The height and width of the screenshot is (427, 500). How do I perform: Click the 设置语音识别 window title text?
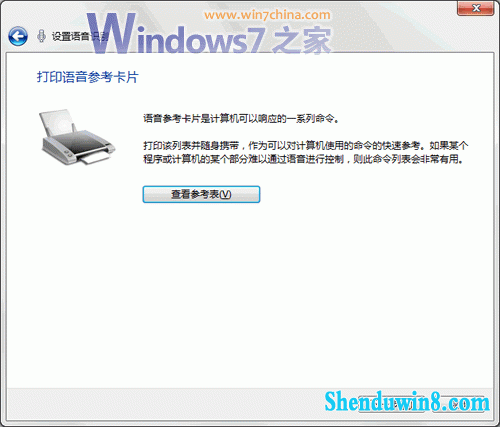[x=80, y=36]
